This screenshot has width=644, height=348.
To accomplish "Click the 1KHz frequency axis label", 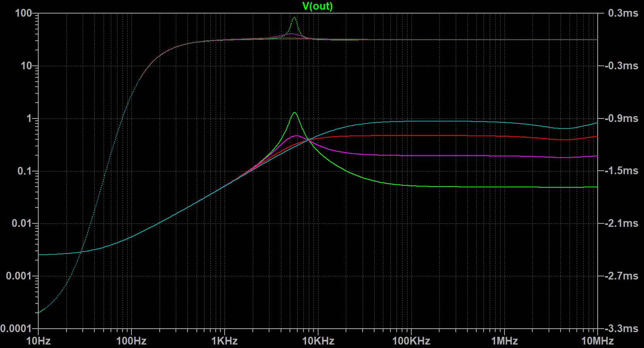I will point(225,341).
